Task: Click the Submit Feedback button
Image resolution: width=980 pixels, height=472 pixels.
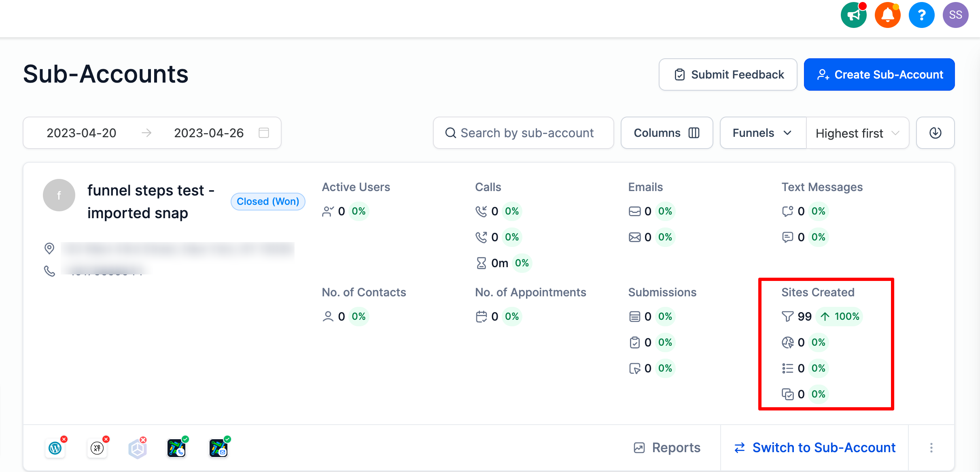Action: (x=728, y=74)
